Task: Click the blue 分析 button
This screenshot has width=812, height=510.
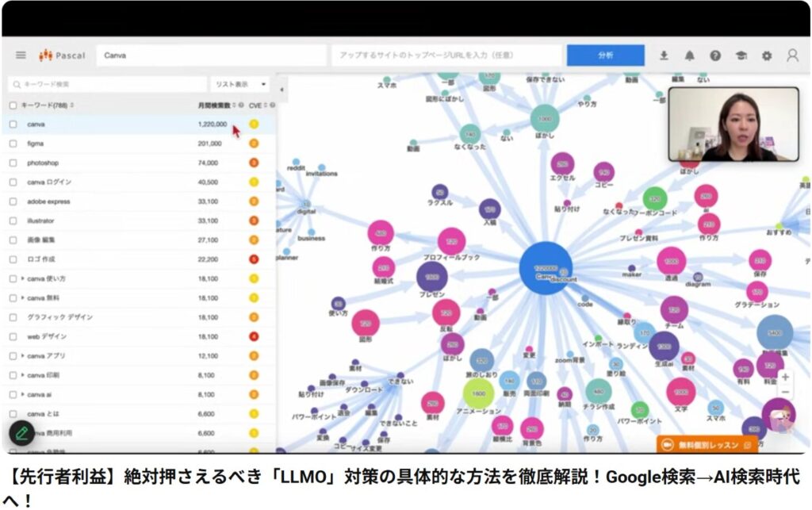Action: coord(605,56)
